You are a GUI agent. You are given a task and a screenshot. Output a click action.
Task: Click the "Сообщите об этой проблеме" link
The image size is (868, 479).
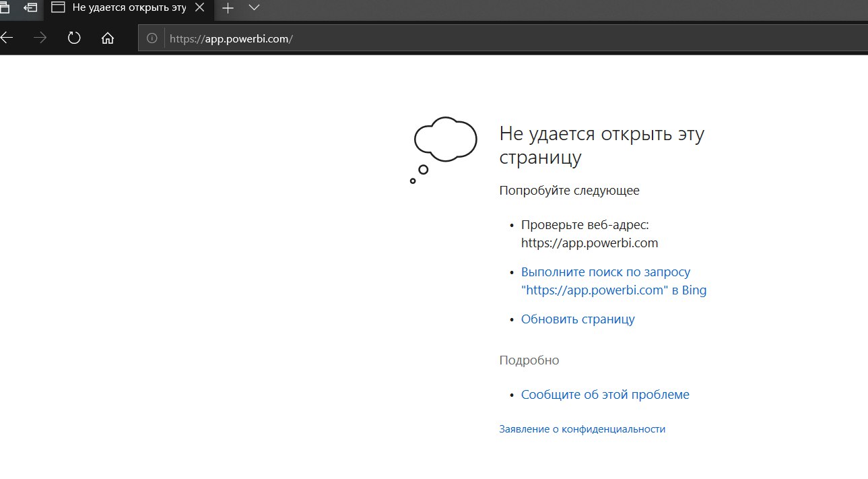click(x=605, y=395)
